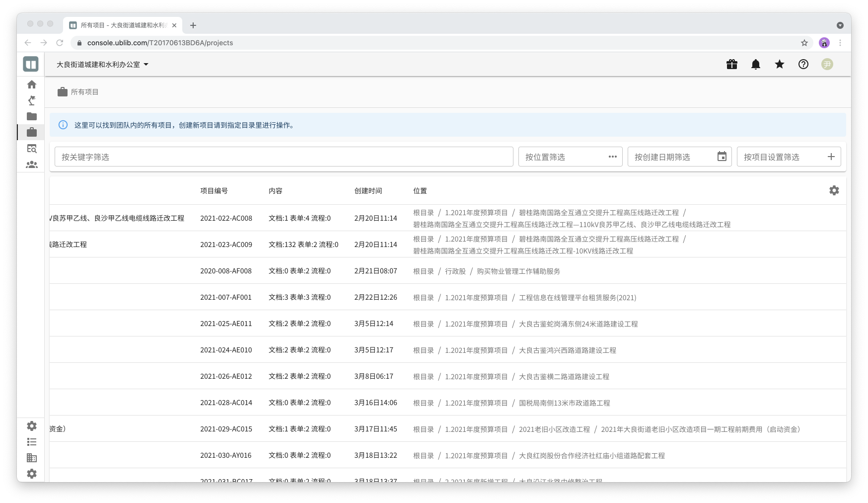Click the plus to add 按项目设置筛选 filter
The image size is (868, 503).
(x=831, y=157)
